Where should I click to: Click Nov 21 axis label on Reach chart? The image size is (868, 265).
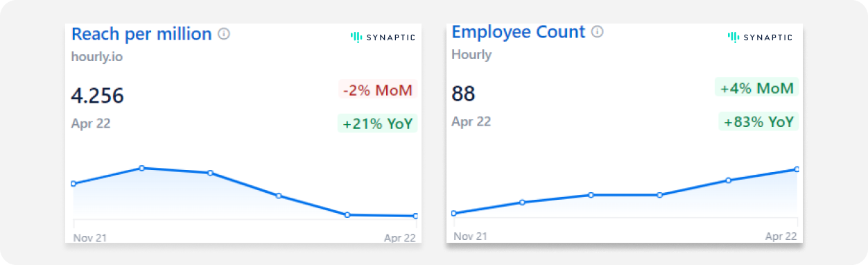[x=90, y=238]
